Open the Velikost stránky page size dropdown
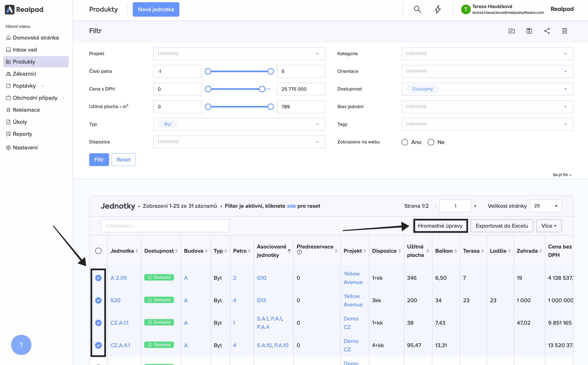Screen dimensions: 588x365 [x=545, y=206]
